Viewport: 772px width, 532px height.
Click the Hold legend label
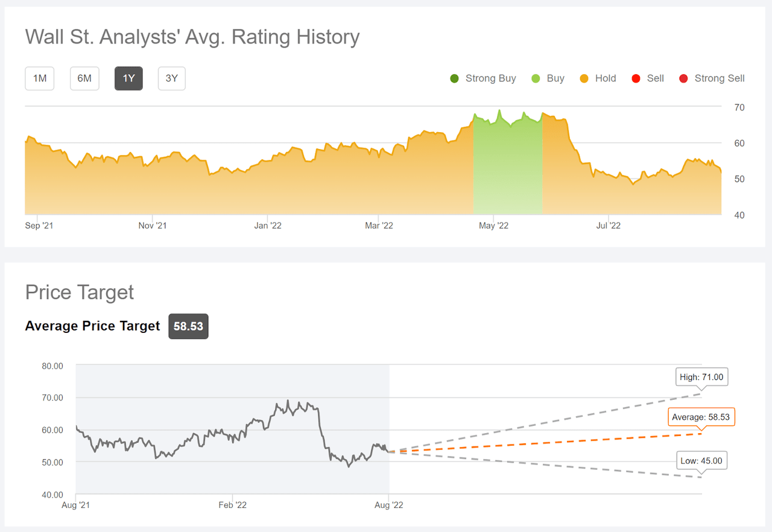pos(606,78)
